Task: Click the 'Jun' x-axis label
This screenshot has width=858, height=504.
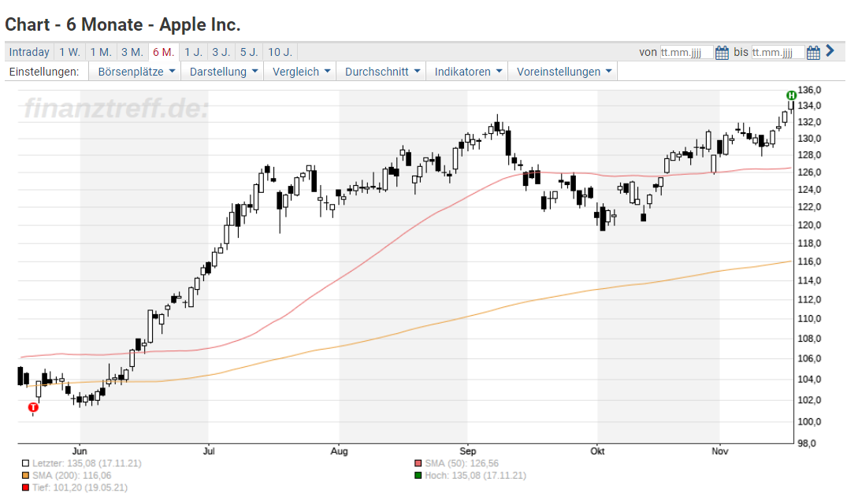Action: (x=80, y=451)
